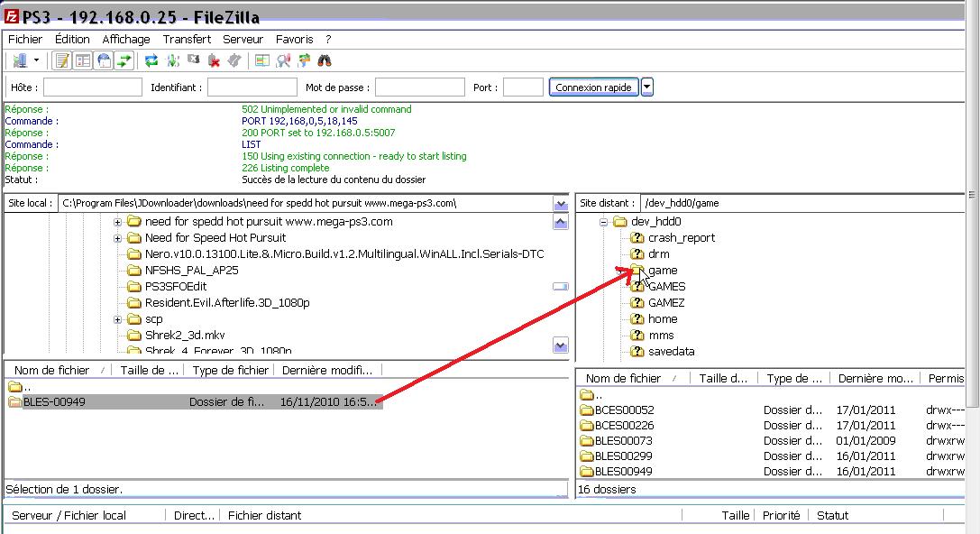Image resolution: width=980 pixels, height=534 pixels.
Task: Open the Affichage menu
Action: (125, 39)
